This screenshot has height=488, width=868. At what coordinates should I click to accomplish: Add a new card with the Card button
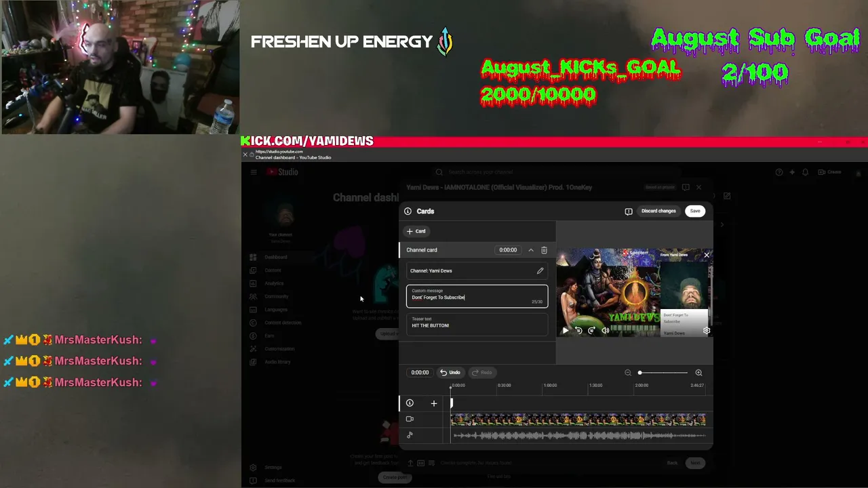tap(416, 232)
